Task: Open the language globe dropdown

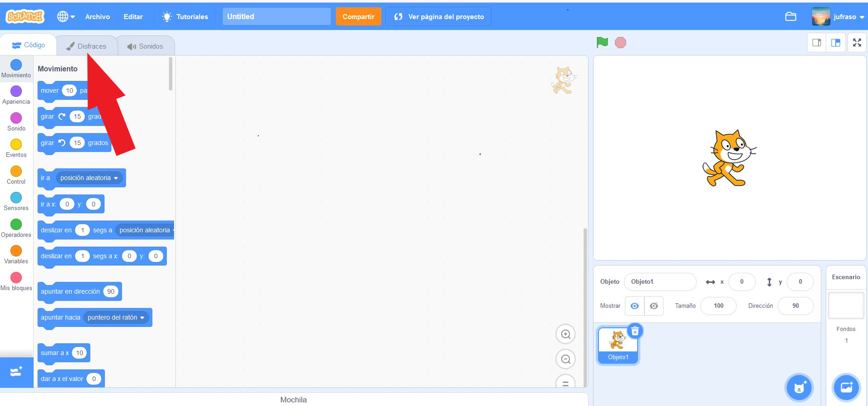Action: pyautogui.click(x=66, y=17)
